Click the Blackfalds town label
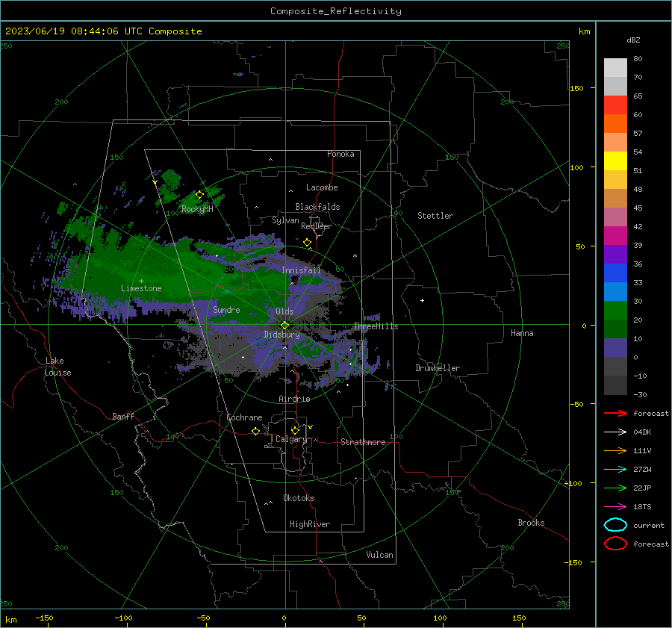This screenshot has width=672, height=628. 317,207
